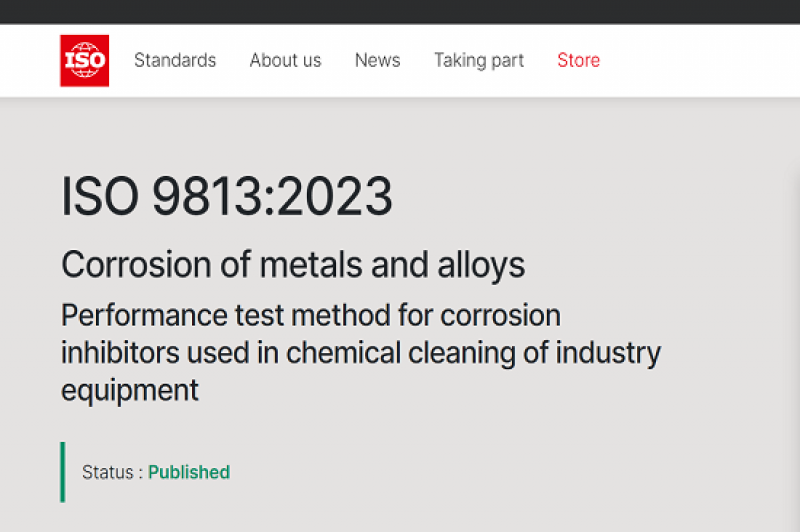Click empty header space right of Store
This screenshot has width=800, height=532.
(700, 60)
